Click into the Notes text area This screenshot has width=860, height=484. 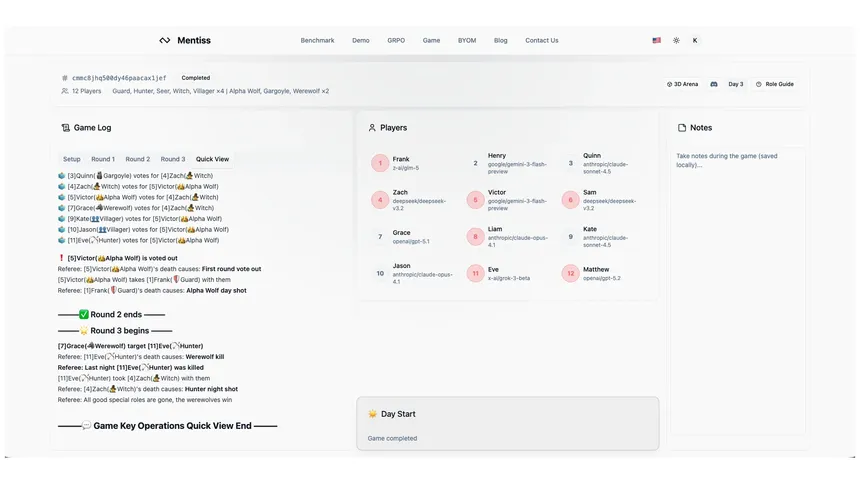738,200
